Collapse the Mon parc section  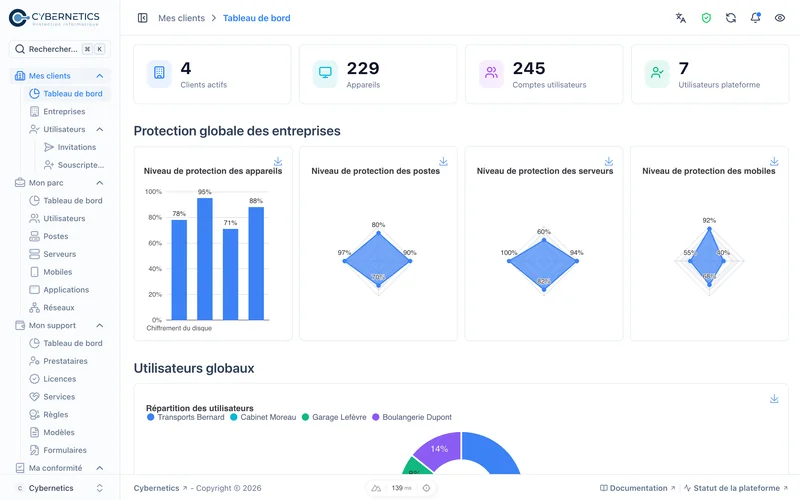tap(100, 183)
